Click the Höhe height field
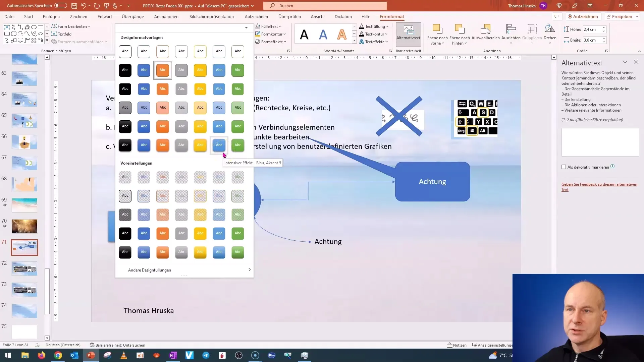644x362 pixels. click(592, 29)
